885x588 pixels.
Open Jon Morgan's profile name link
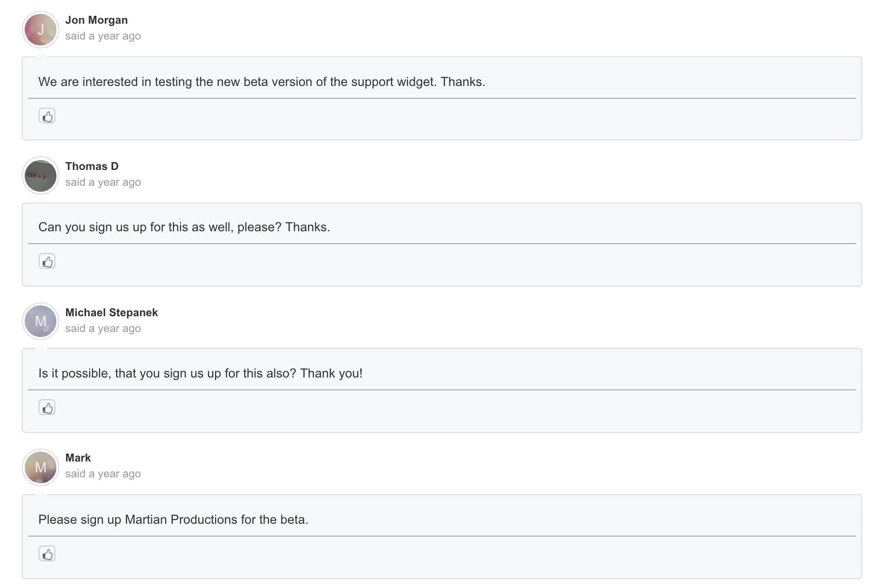[x=96, y=20]
